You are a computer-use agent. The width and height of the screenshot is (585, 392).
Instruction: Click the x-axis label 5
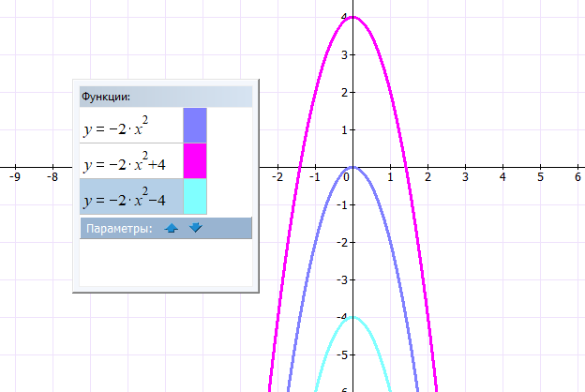click(540, 176)
